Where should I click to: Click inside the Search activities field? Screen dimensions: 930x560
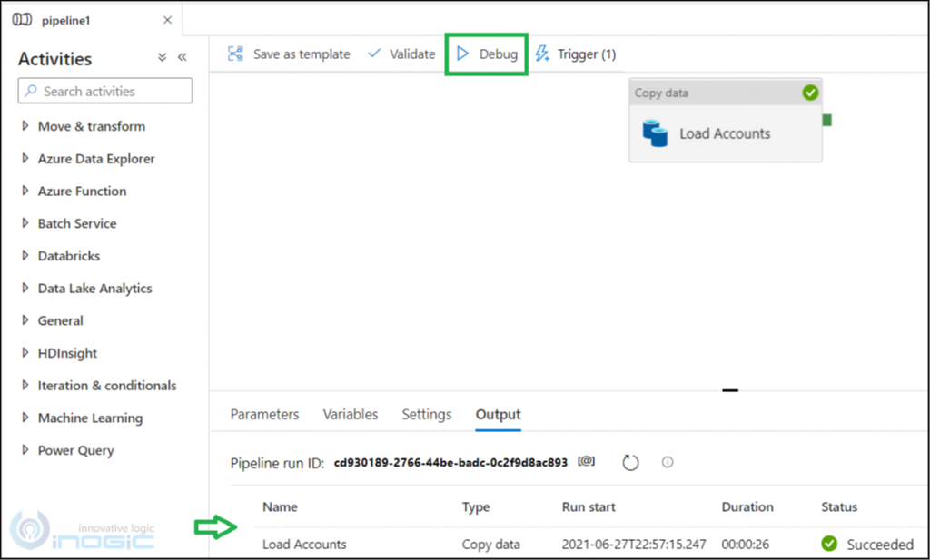click(x=104, y=91)
